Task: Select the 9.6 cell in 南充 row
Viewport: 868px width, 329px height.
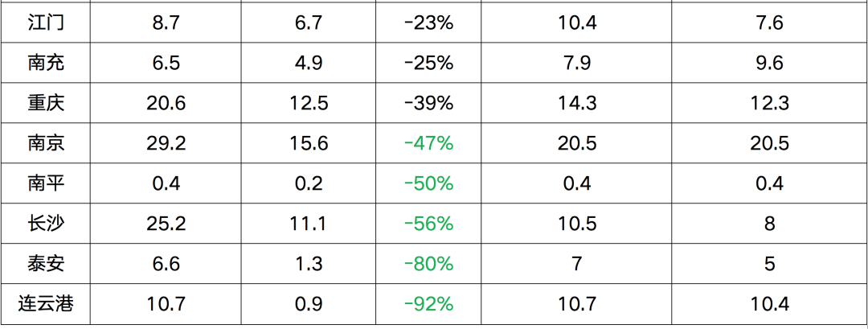Action: tap(769, 63)
